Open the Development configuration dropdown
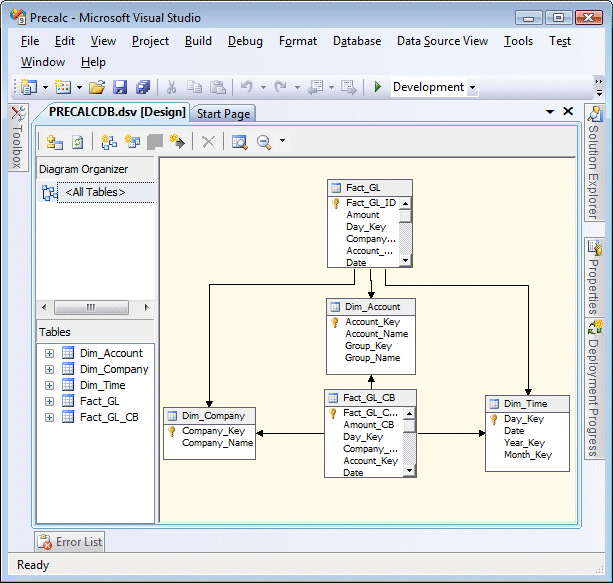Viewport: 613px width, 583px height. (472, 88)
